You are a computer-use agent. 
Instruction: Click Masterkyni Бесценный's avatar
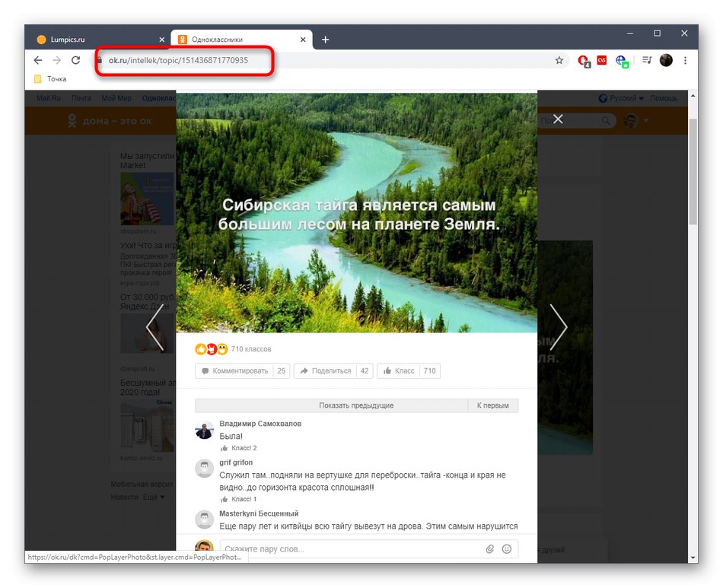pos(204,520)
